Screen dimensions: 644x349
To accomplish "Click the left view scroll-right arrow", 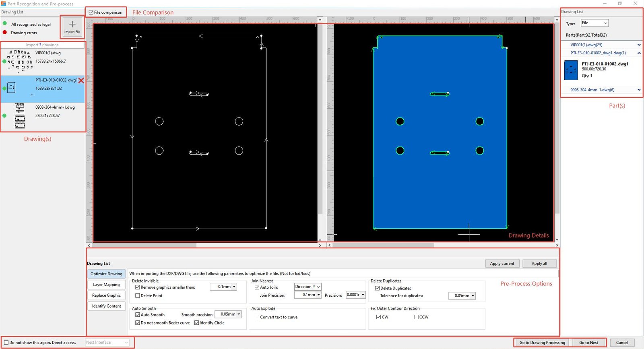I will (320, 245).
